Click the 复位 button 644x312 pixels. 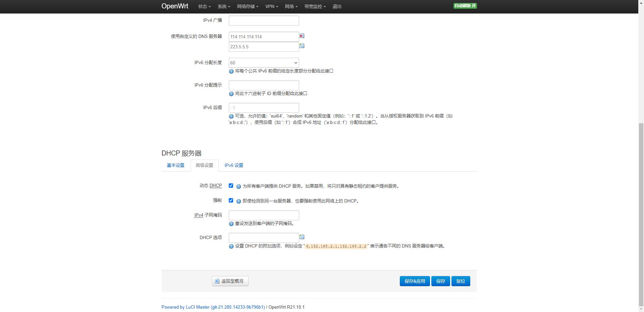[461, 281]
